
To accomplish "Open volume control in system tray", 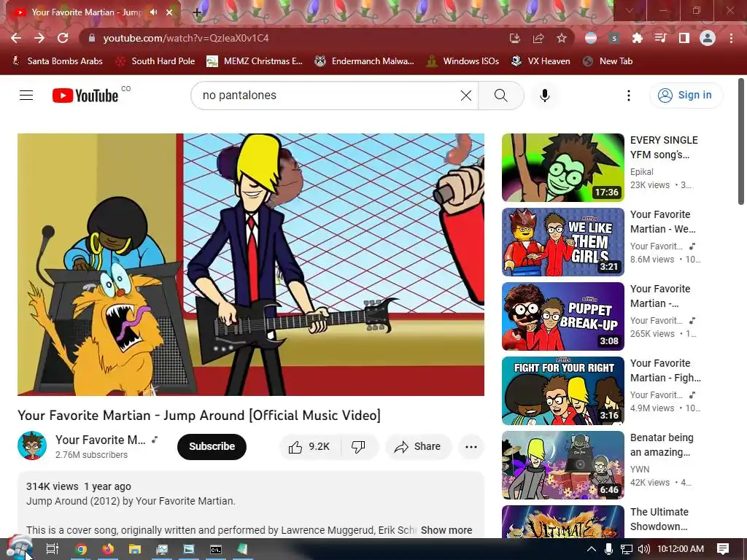I will point(644,549).
